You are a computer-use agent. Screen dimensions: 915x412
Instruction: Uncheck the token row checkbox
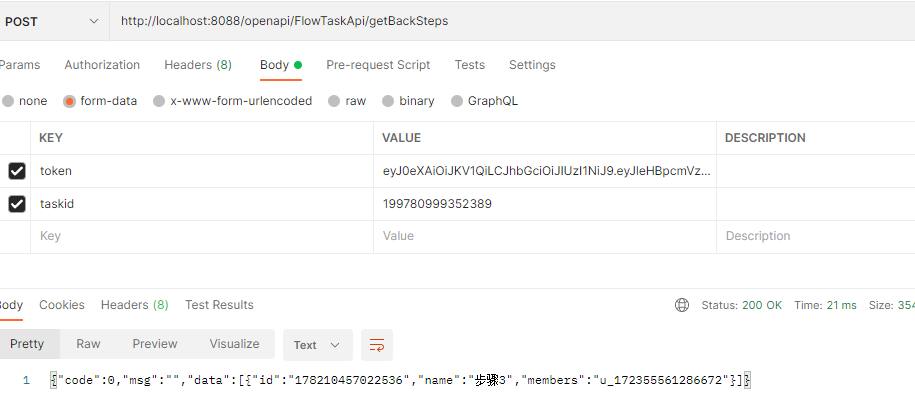[17, 171]
